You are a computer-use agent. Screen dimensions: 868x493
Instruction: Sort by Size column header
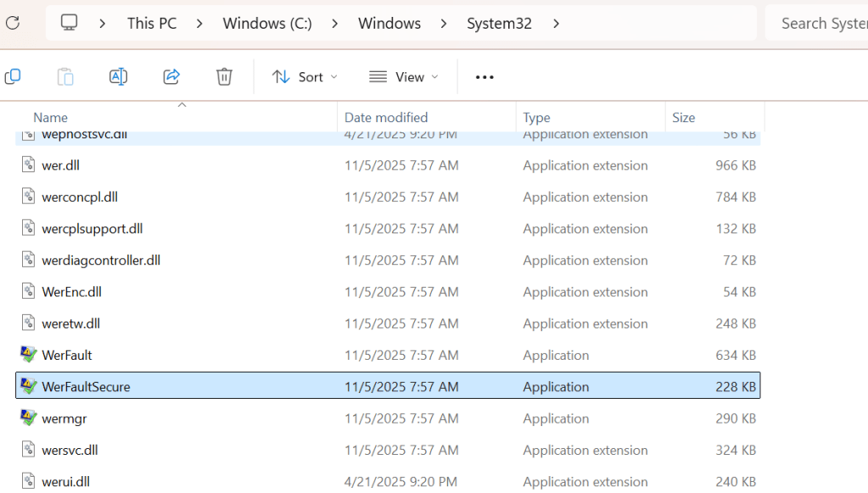684,118
